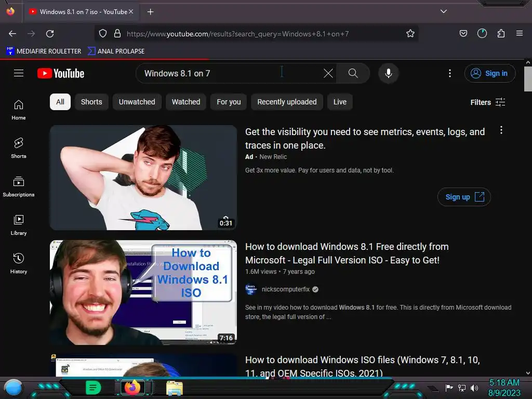Open the New Relic ad headline
Image resolution: width=532 pixels, height=399 pixels.
pos(365,138)
